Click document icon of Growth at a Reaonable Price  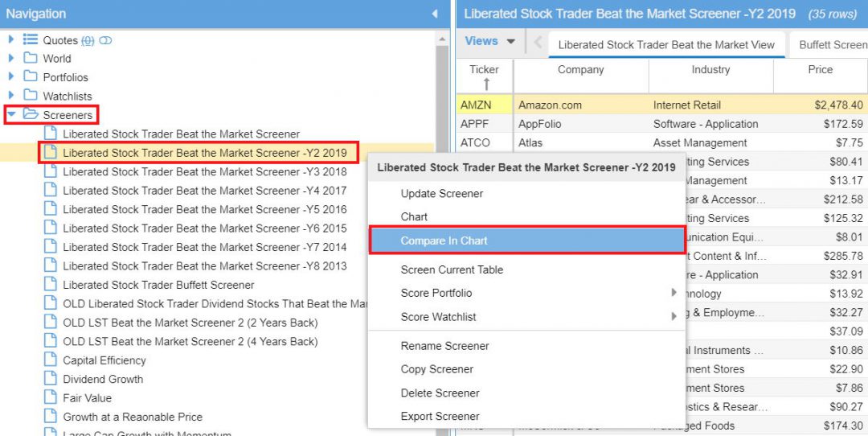tap(51, 417)
